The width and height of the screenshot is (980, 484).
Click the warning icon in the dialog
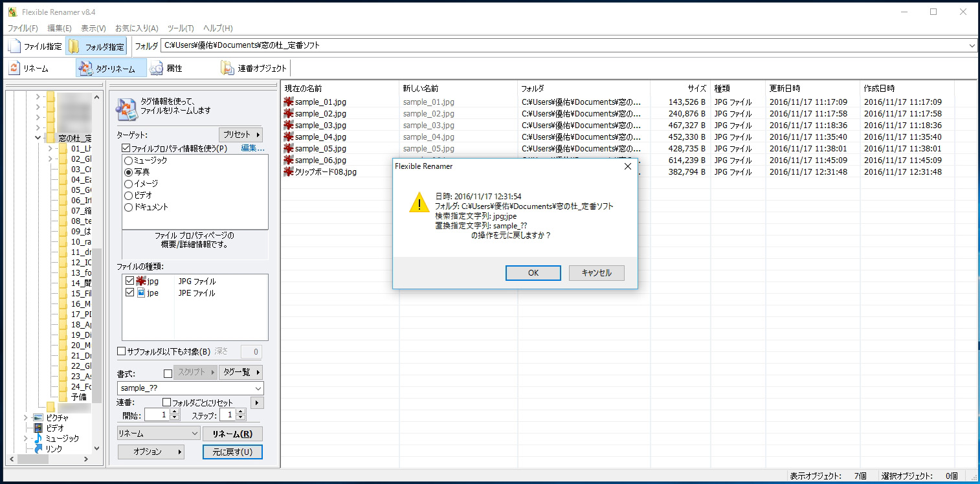pyautogui.click(x=419, y=202)
